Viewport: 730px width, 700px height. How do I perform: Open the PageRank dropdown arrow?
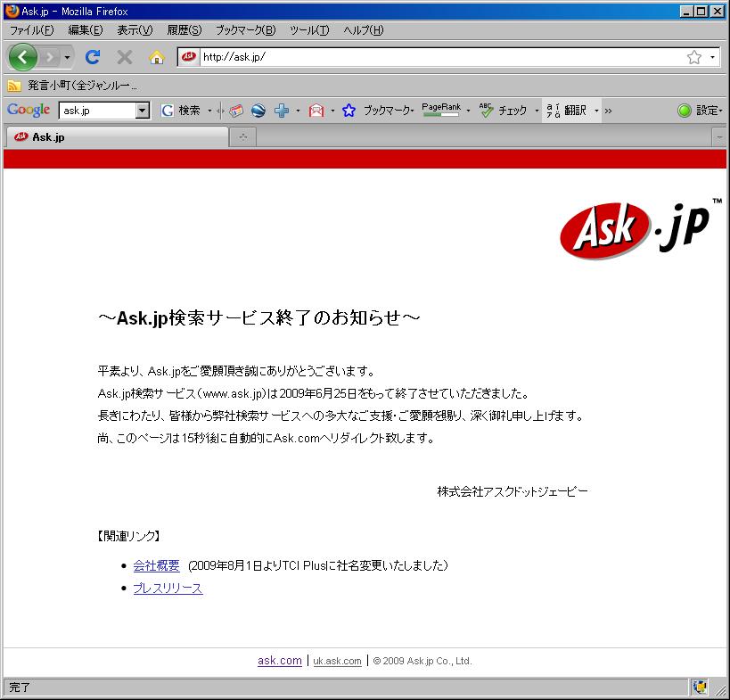point(468,111)
